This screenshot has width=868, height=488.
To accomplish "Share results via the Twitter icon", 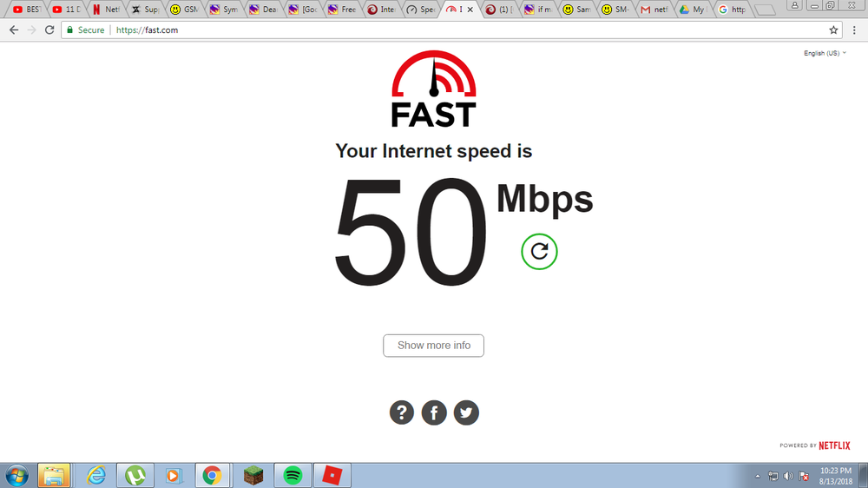I will (466, 412).
